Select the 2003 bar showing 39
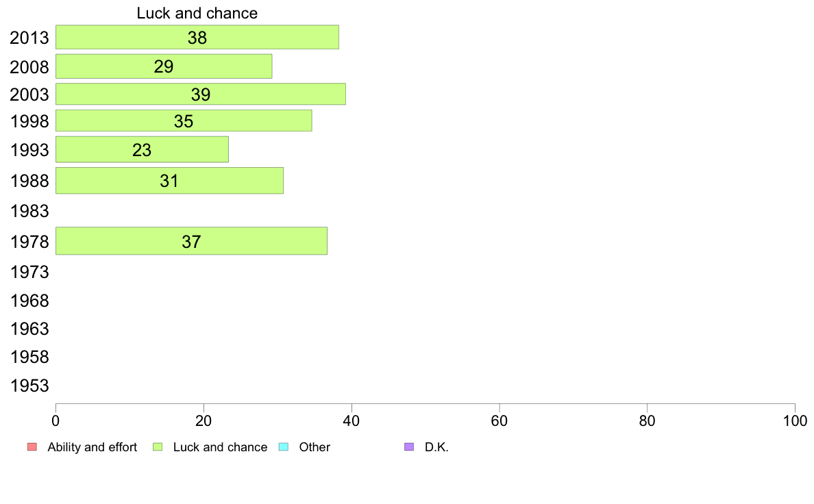The width and height of the screenshot is (814, 504). [x=200, y=94]
